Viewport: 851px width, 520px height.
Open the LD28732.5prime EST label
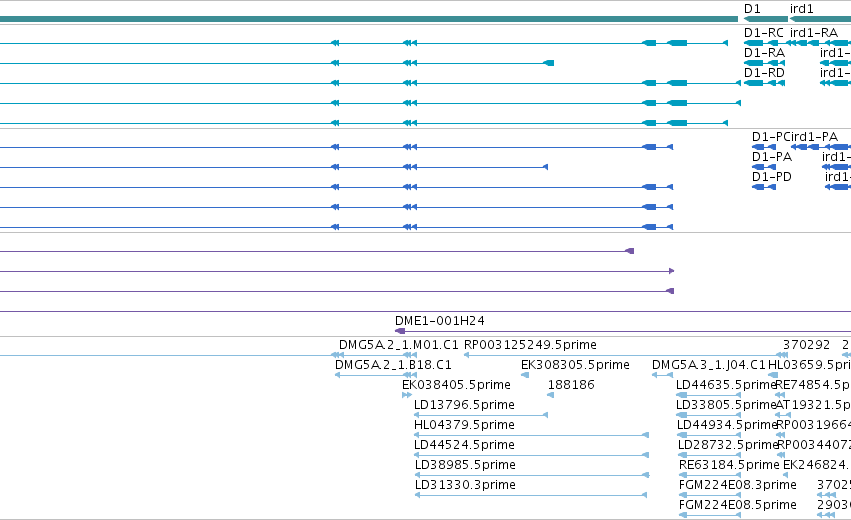pos(728,445)
